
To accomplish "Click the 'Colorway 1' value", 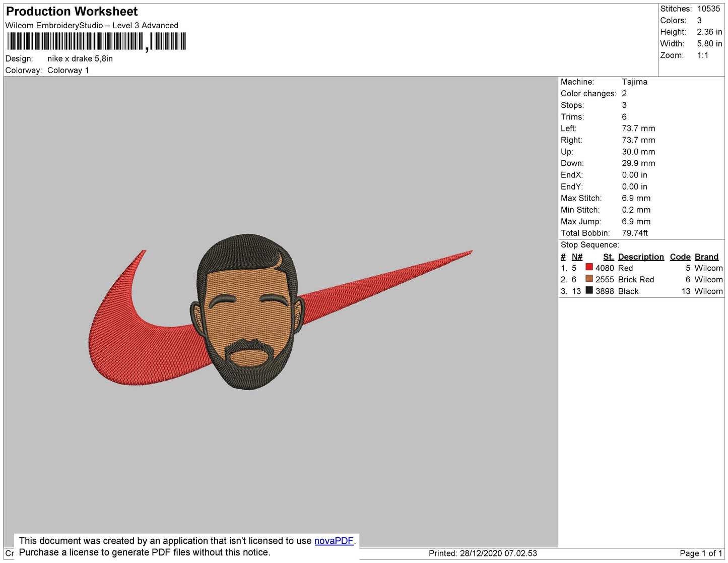I will pos(68,71).
